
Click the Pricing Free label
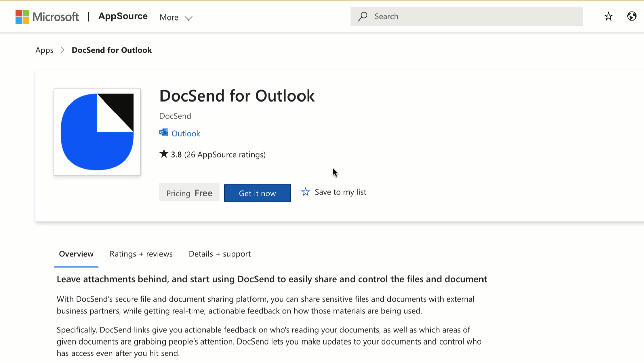point(189,193)
